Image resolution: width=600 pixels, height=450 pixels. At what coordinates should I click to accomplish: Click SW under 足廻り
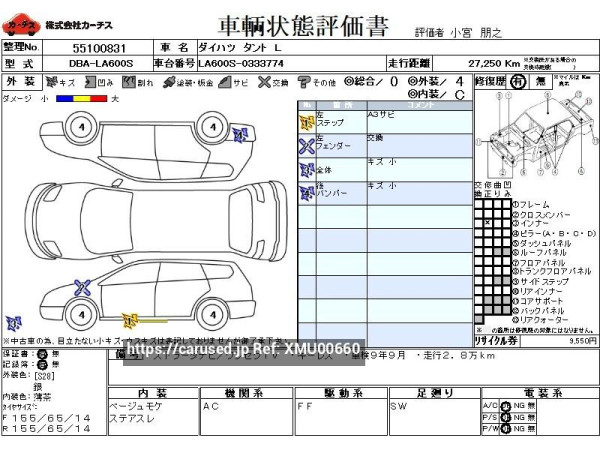click(x=399, y=406)
